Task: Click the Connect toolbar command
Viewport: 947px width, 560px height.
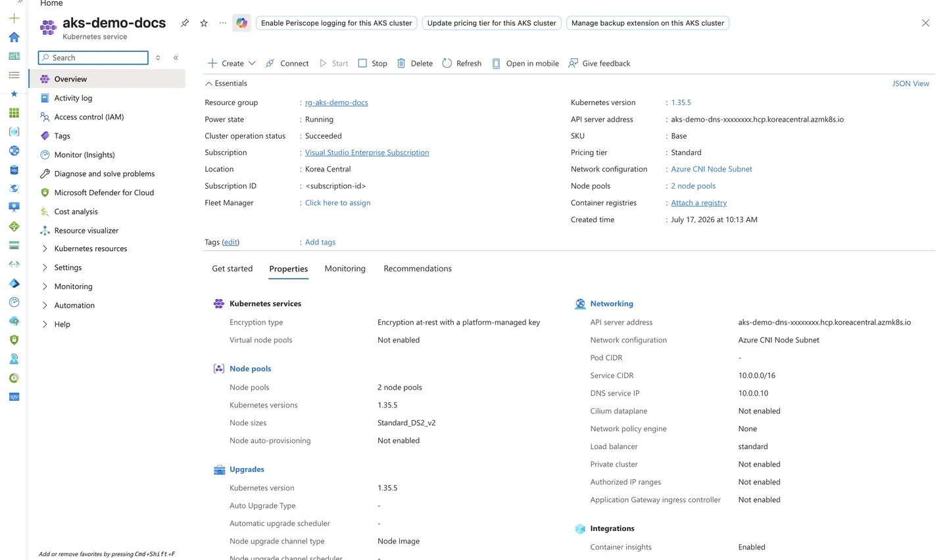Action: [287, 64]
